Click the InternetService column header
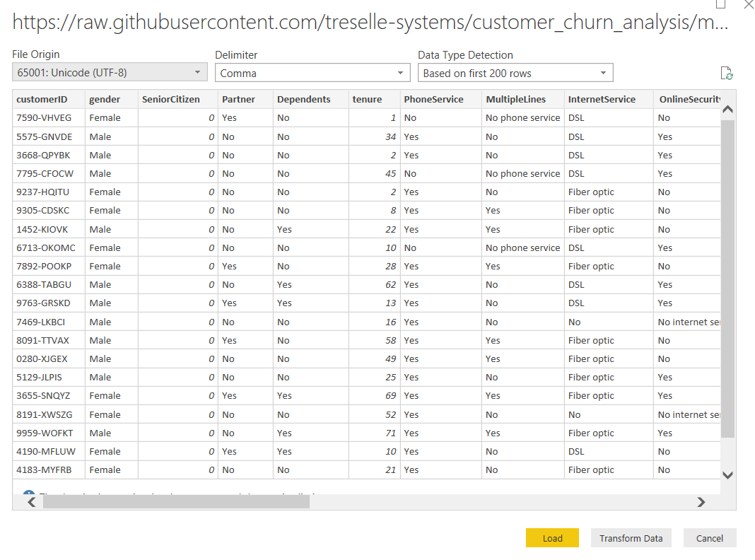The height and width of the screenshot is (560, 755). click(602, 100)
